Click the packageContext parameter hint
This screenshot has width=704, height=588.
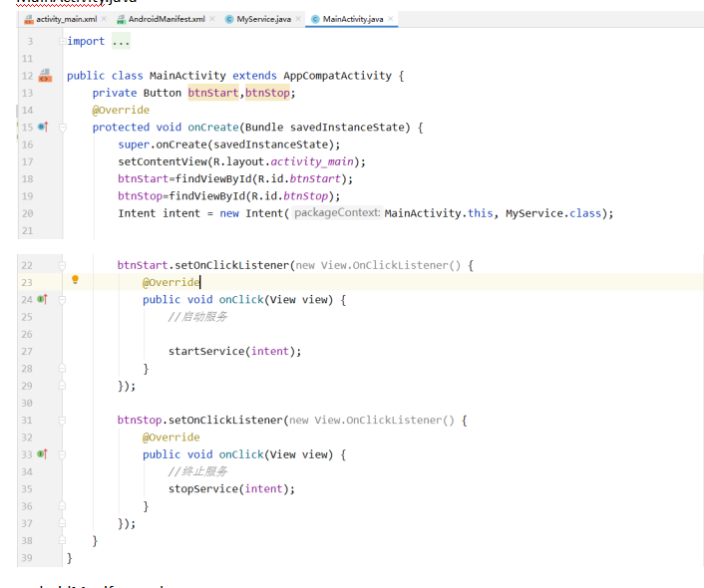coord(337,212)
